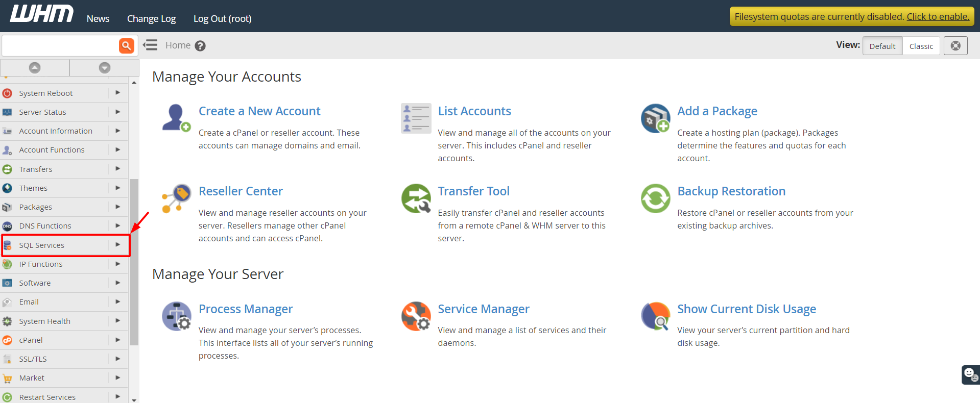Image resolution: width=980 pixels, height=403 pixels.
Task: Click the DNS Functions icon
Action: click(x=7, y=226)
